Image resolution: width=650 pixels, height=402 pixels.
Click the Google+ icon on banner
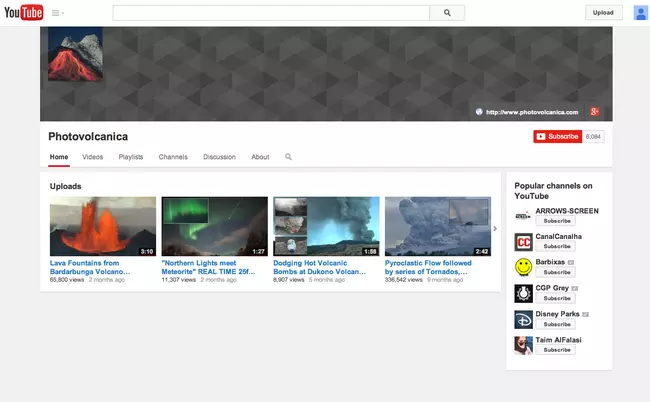(594, 111)
